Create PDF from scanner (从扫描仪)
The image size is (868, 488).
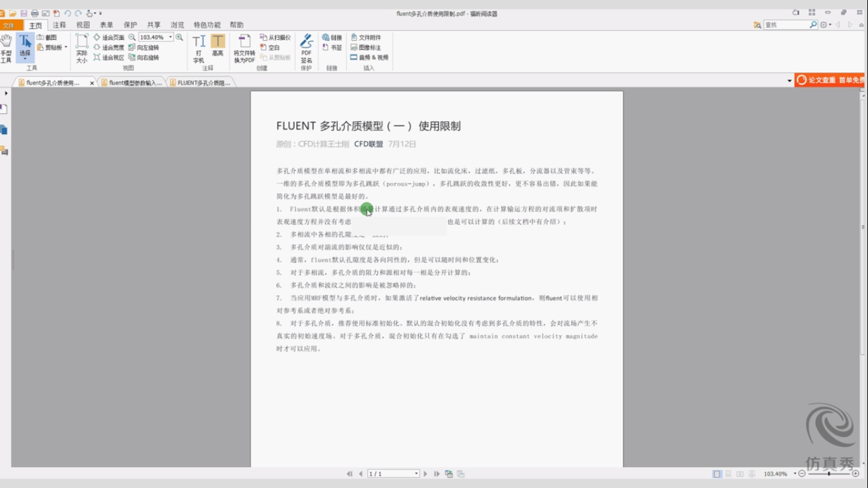pyautogui.click(x=275, y=37)
